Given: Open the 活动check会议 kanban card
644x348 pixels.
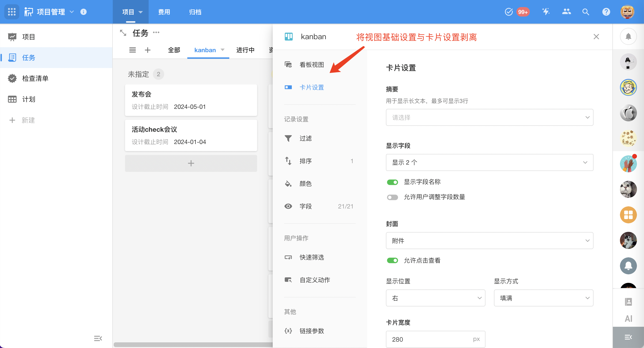Looking at the screenshot, I should (x=191, y=135).
